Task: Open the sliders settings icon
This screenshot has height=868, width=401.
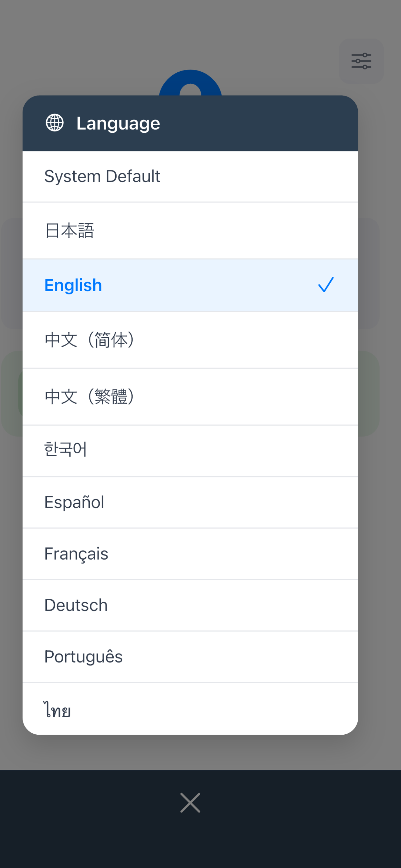Action: 361,61
